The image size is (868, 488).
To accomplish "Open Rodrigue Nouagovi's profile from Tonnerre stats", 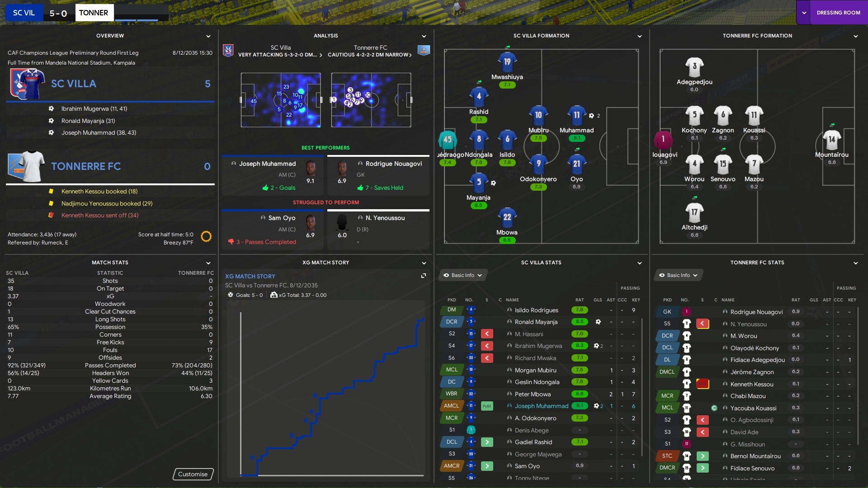I will pos(756,312).
